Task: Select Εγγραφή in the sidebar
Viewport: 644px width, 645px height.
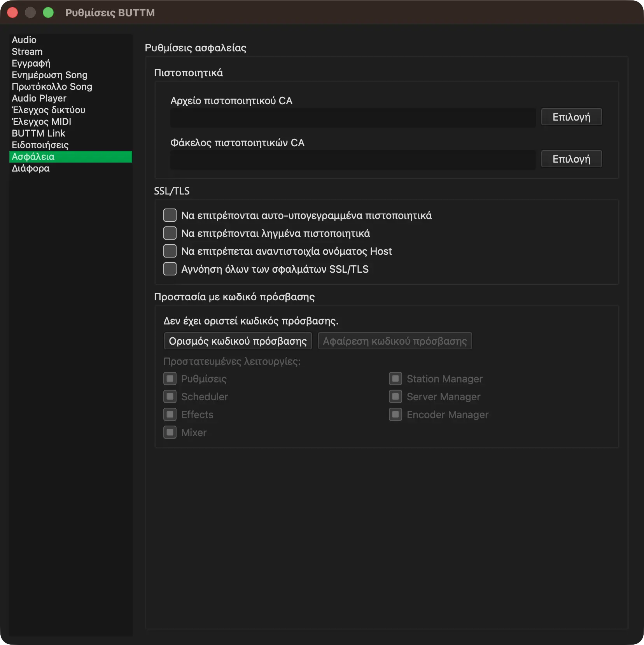Action: click(x=70, y=63)
